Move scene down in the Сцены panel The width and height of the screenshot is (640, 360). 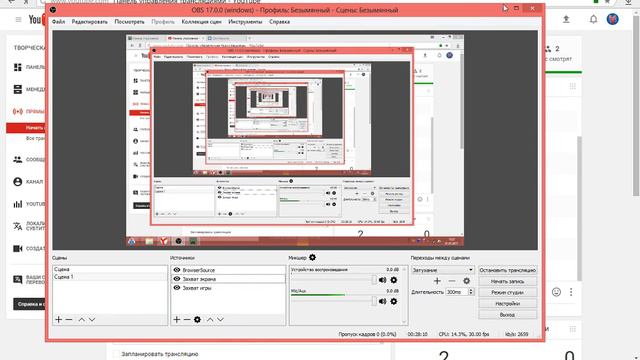[x=92, y=320]
